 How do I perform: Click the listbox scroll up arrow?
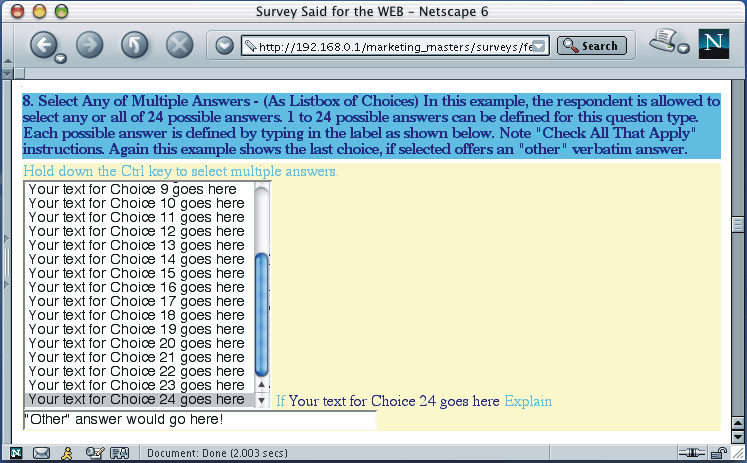pyautogui.click(x=262, y=384)
